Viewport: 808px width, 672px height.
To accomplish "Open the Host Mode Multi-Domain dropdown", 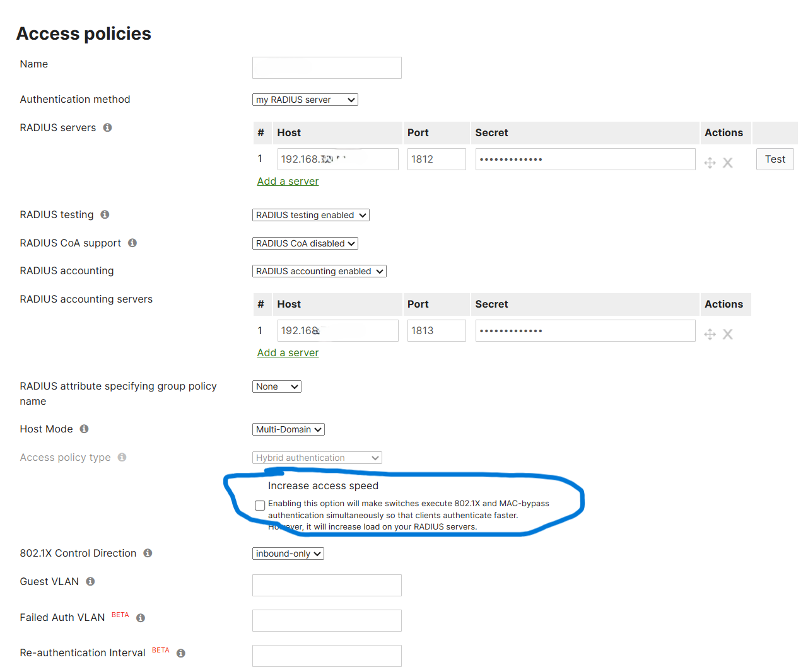I will pos(288,429).
